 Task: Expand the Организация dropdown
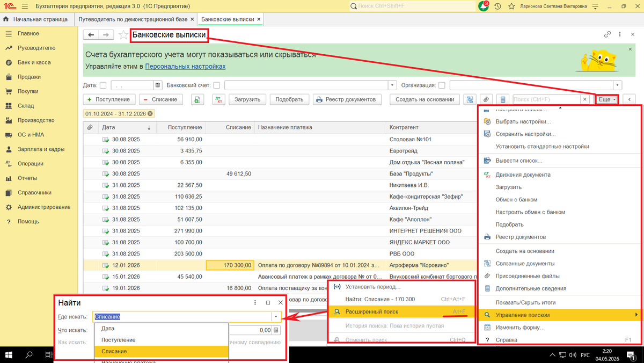click(x=618, y=85)
